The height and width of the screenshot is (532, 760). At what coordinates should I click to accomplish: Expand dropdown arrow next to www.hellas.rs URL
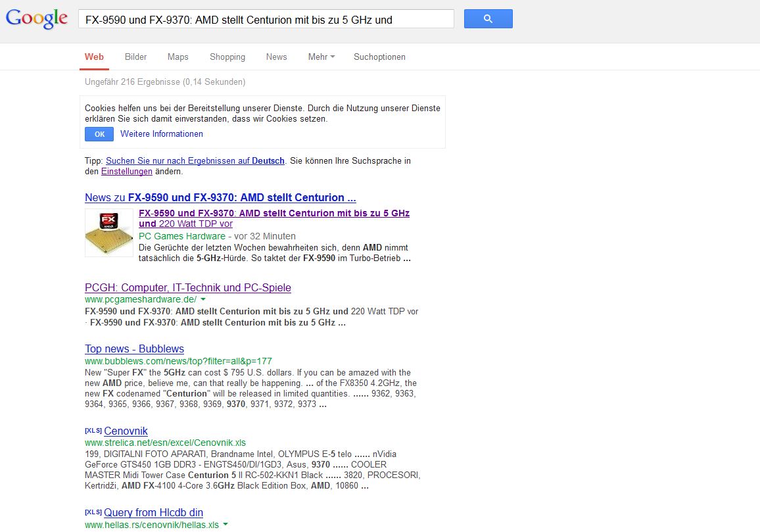pos(226,525)
